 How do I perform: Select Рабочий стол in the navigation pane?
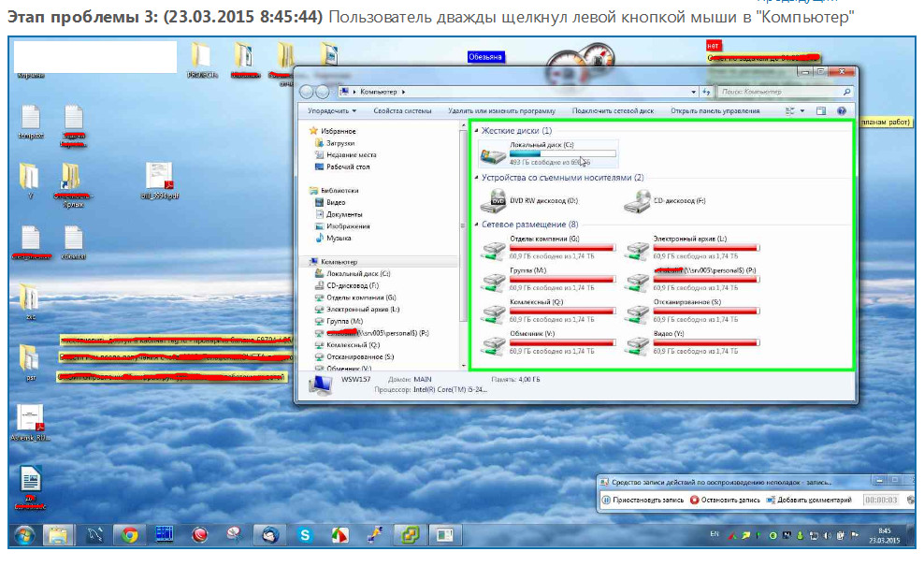click(348, 167)
